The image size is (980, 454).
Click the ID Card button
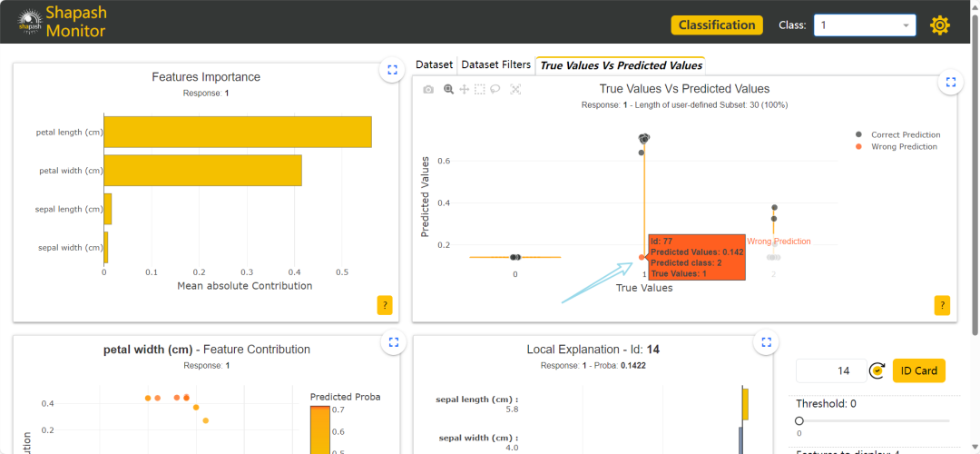918,370
